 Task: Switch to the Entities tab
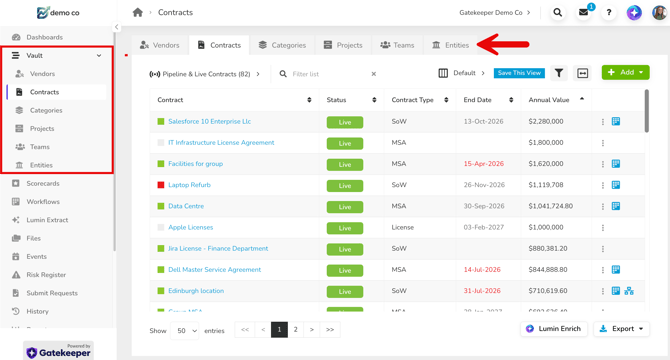(x=450, y=45)
